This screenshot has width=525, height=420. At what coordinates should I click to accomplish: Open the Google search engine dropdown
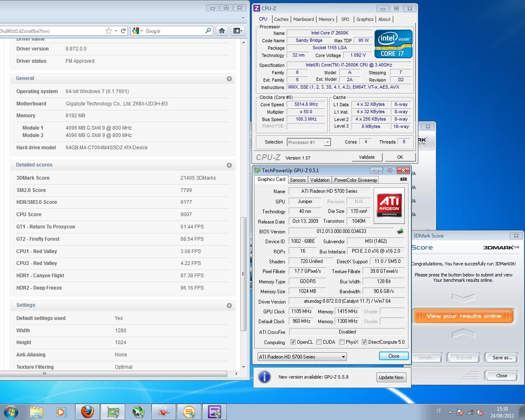coord(137,31)
